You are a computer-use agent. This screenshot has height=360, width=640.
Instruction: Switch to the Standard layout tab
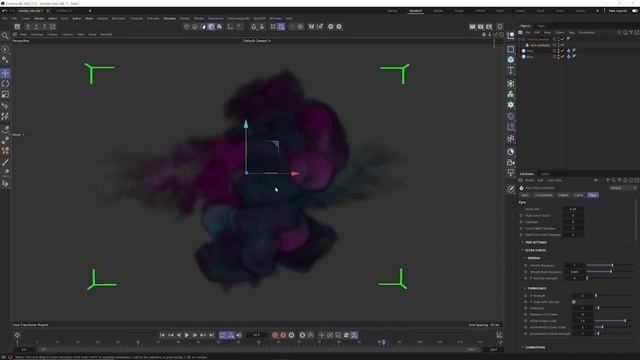pos(416,11)
